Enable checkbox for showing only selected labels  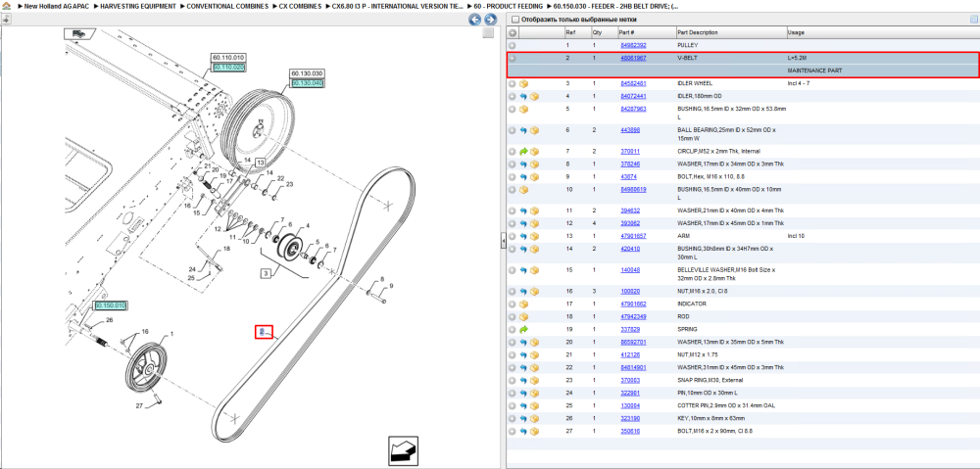[x=514, y=20]
